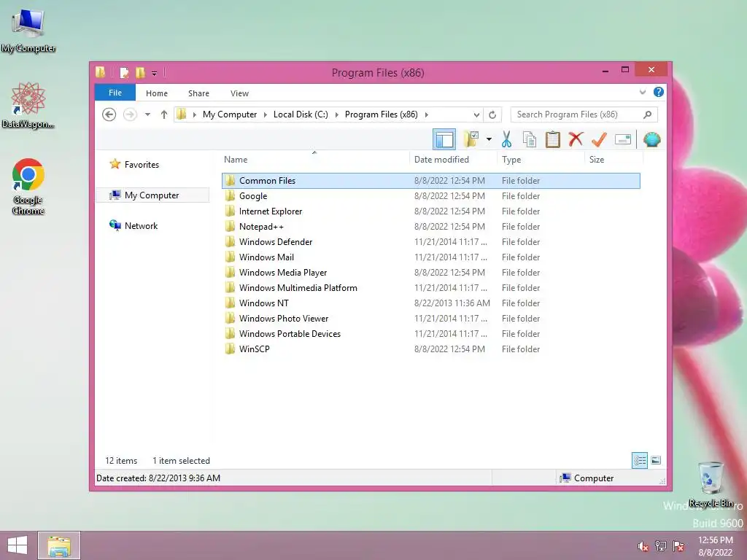Select the Windows NT folder
747x560 pixels.
[x=431, y=303]
